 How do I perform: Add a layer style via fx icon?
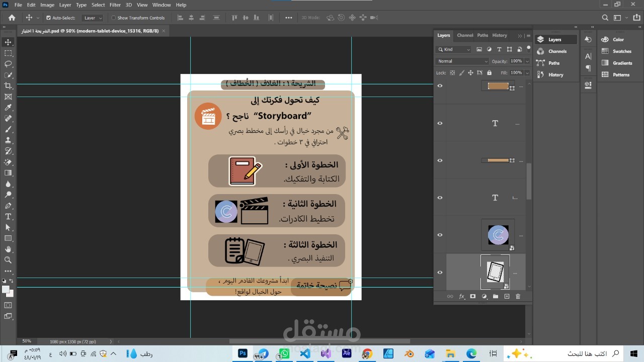462,297
